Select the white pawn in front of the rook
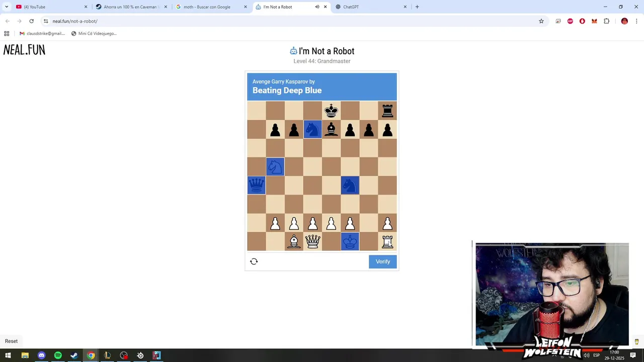Viewport: 644px width, 362px height. click(387, 223)
